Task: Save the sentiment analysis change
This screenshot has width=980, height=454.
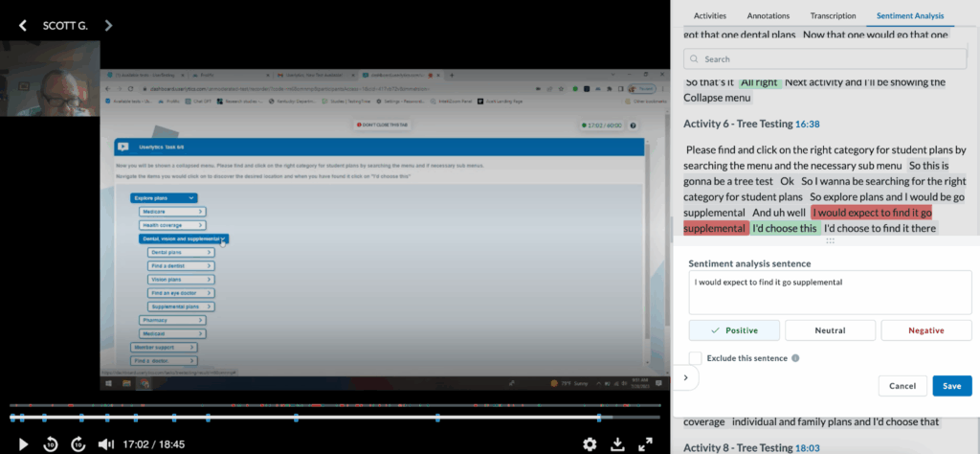Action: 951,386
